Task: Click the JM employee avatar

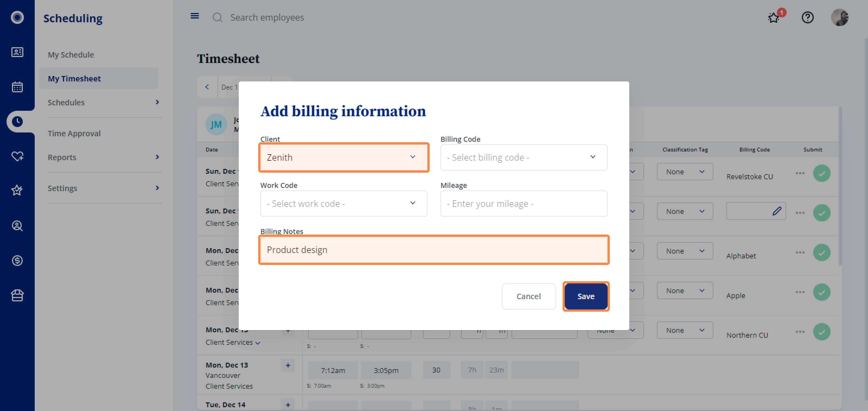Action: 216,124
